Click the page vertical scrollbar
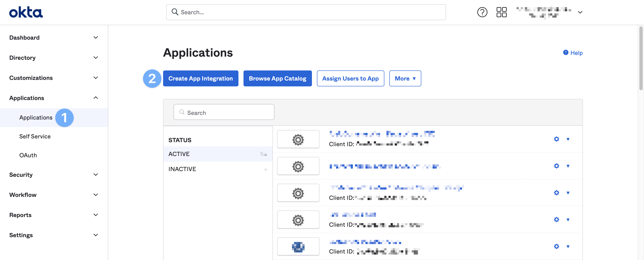 tap(641, 58)
